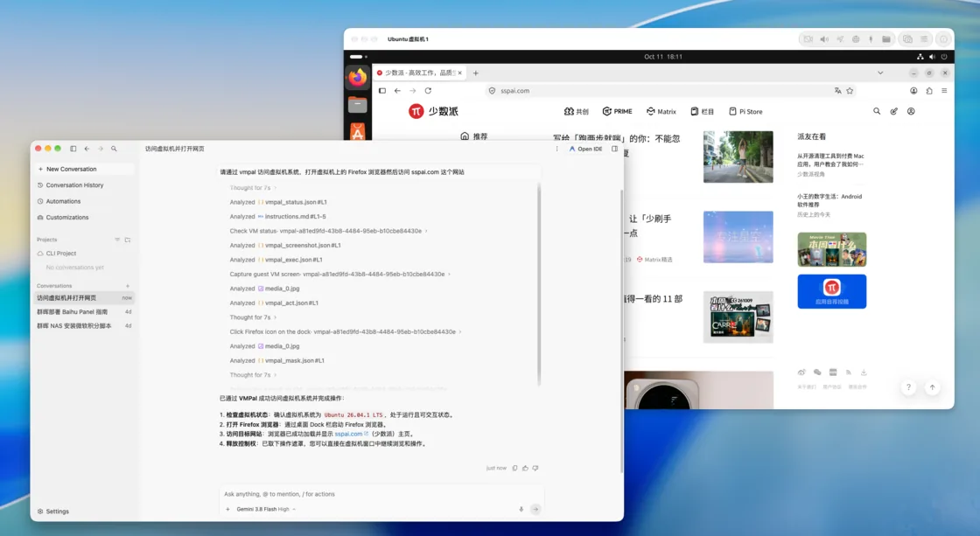Click the Firefox back arrow
The width and height of the screenshot is (980, 536).
397,91
